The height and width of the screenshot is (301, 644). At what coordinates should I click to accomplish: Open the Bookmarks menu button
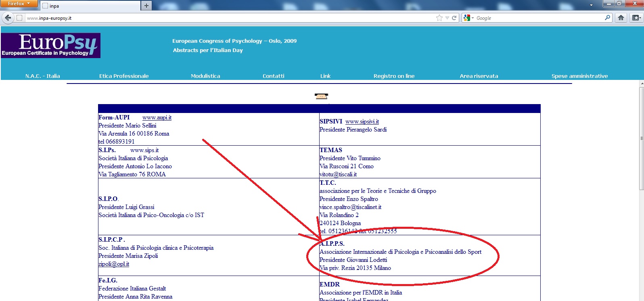(636, 18)
